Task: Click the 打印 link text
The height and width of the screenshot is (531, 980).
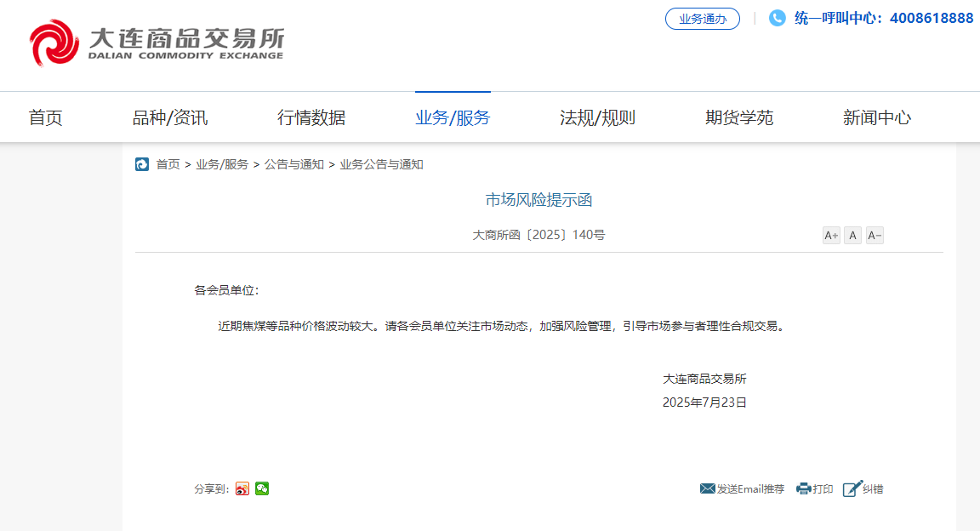Action: [823, 489]
